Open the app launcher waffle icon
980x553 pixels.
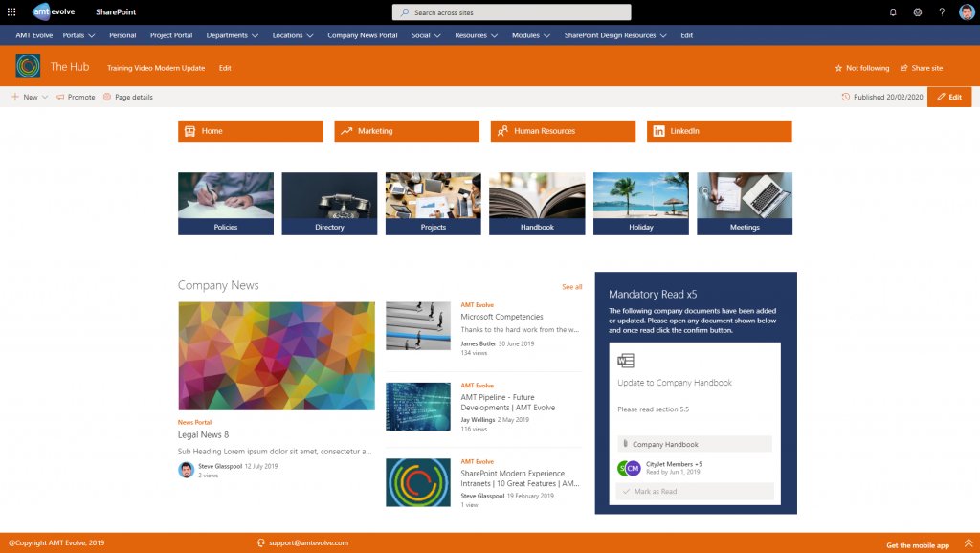[11, 11]
